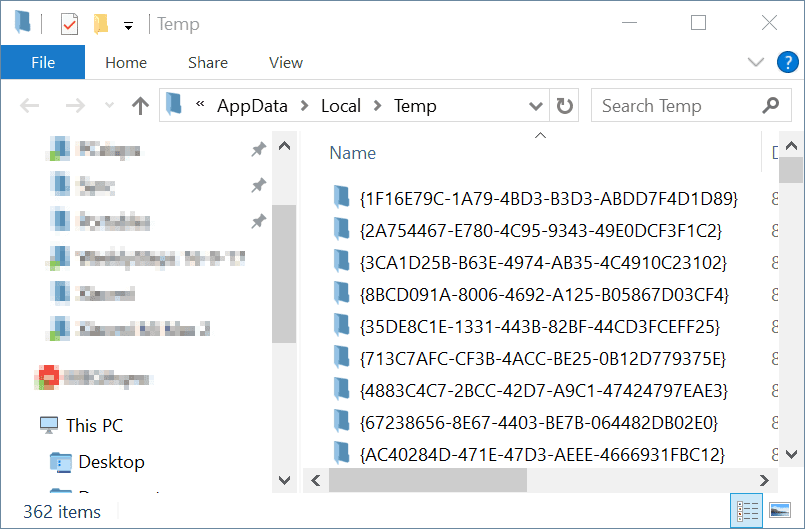805x529 pixels.
Task: Click the AppData breadcrumb in address bar
Action: 252,106
